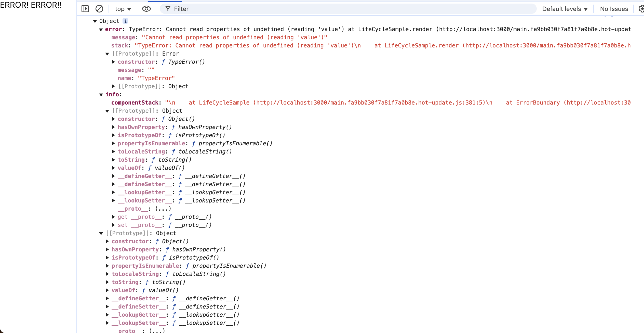Open the Default levels dropdown

pos(565,9)
